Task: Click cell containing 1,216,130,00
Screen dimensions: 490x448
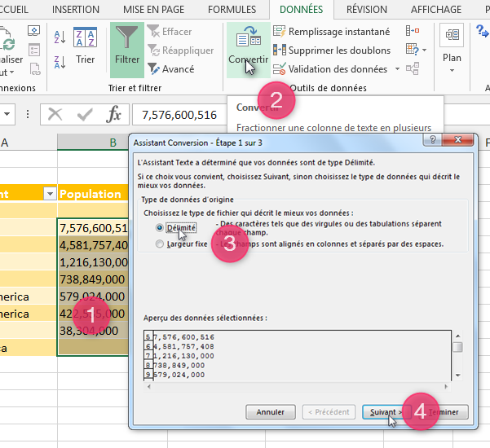Action: pyautogui.click(x=93, y=262)
